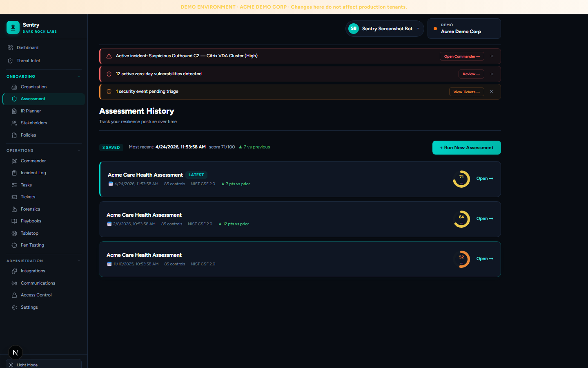The width and height of the screenshot is (588, 368).
Task: Toggle Light Mode
Action: [x=44, y=364]
